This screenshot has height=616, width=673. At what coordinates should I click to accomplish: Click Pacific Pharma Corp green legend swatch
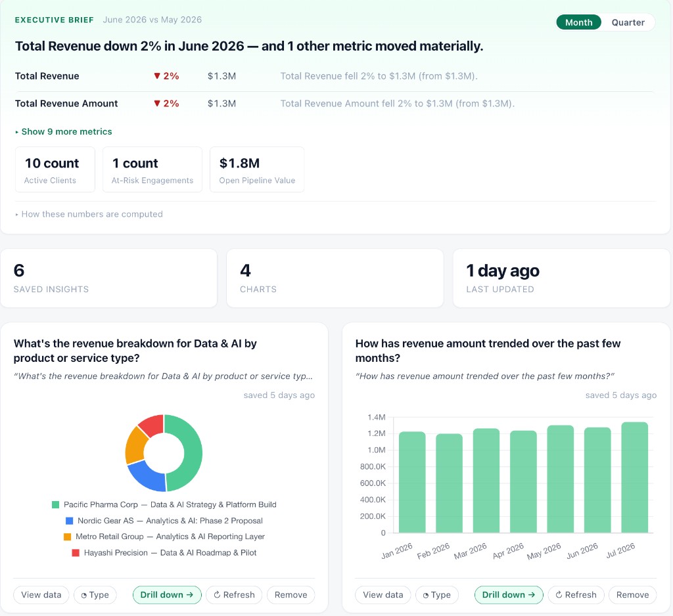55,504
